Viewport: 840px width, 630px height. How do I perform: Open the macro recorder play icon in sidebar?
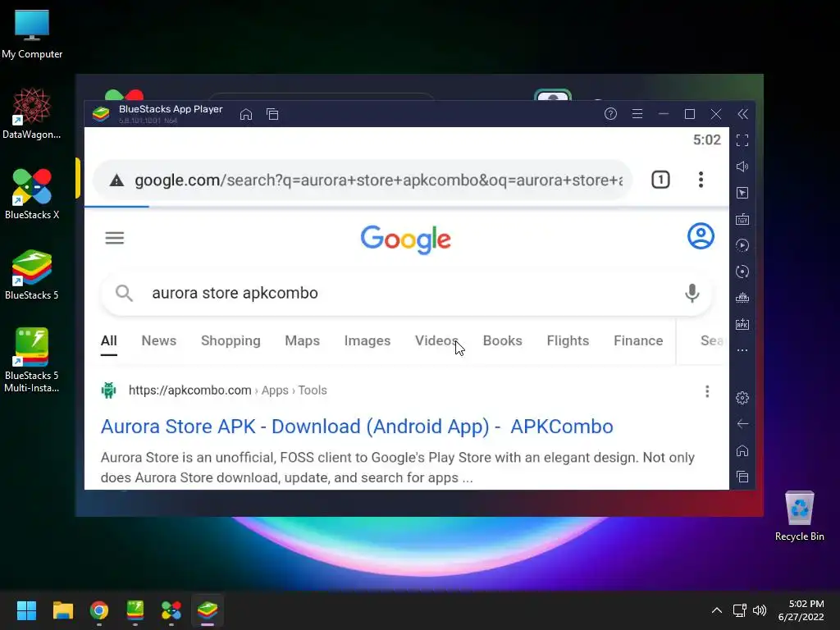742,245
